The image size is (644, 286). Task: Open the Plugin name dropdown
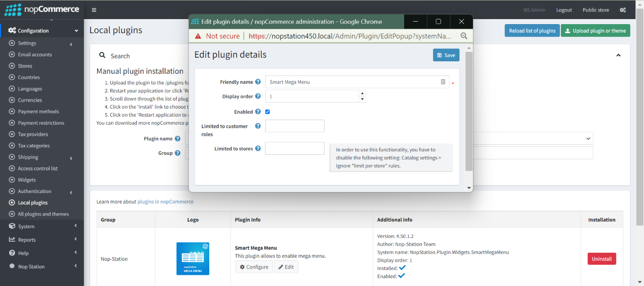click(588, 139)
